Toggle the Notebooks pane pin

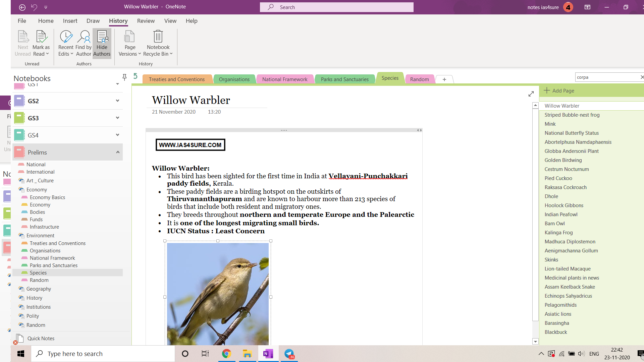[x=124, y=77]
